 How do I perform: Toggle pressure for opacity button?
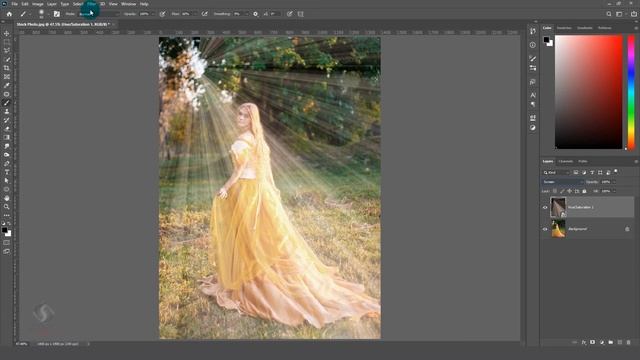[x=162, y=14]
